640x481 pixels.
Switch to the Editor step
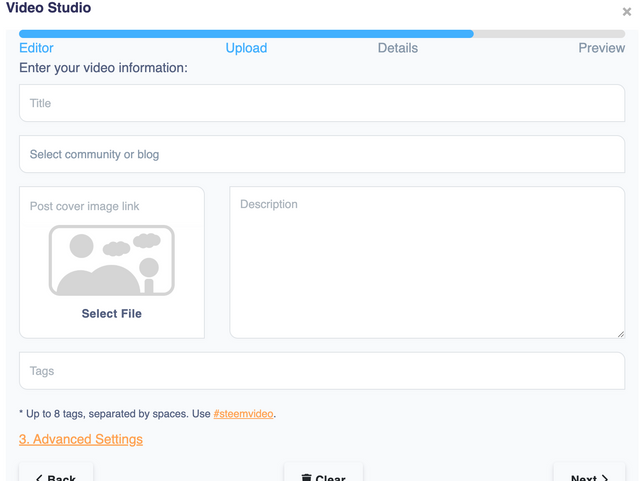tap(36, 48)
